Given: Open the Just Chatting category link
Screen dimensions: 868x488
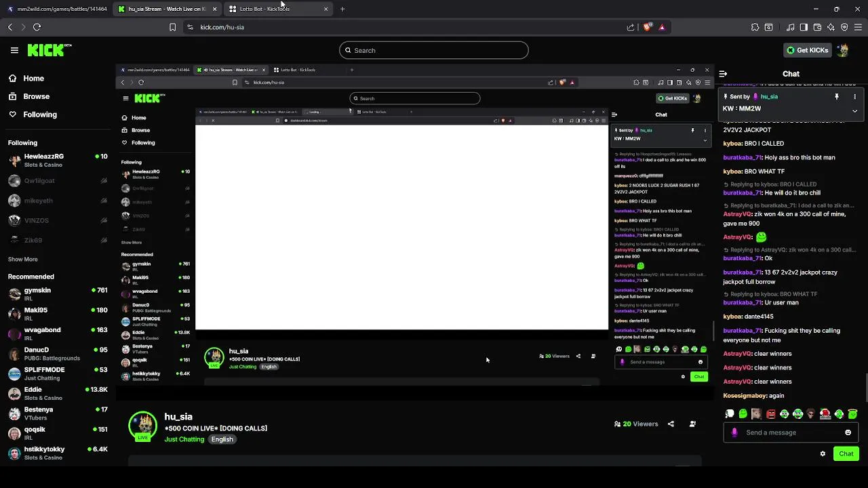Looking at the screenshot, I should [x=184, y=439].
